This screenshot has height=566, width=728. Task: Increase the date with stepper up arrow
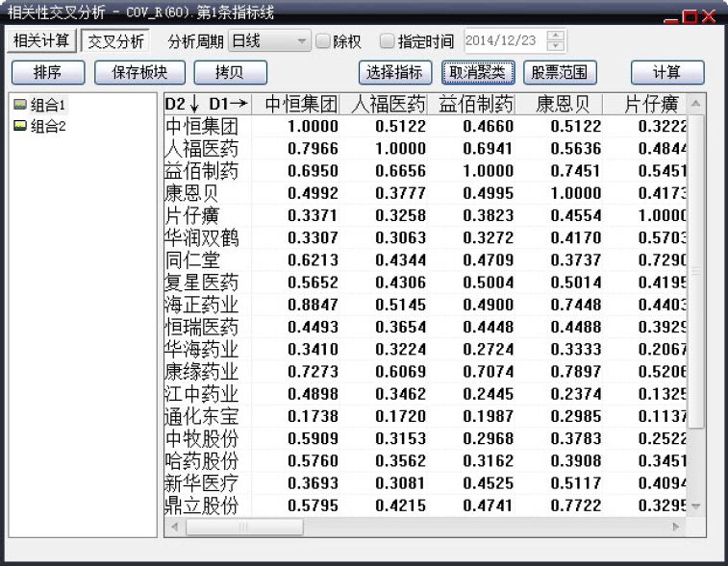[556, 36]
